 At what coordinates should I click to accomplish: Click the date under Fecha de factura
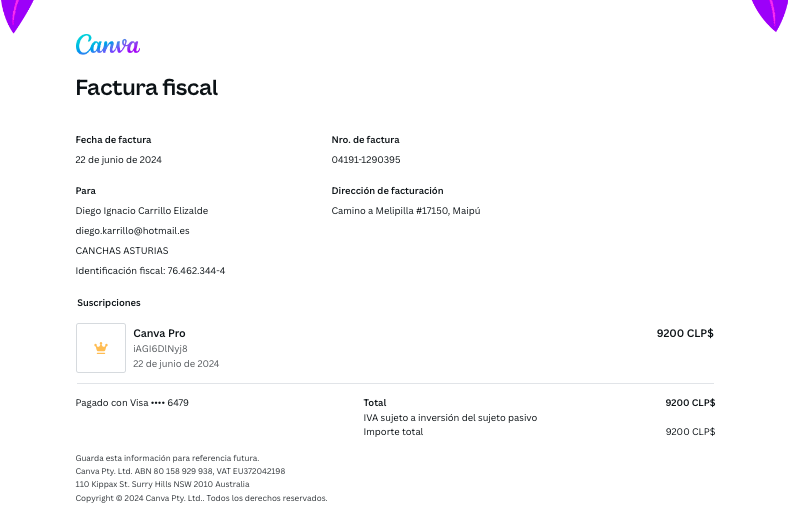click(x=118, y=160)
